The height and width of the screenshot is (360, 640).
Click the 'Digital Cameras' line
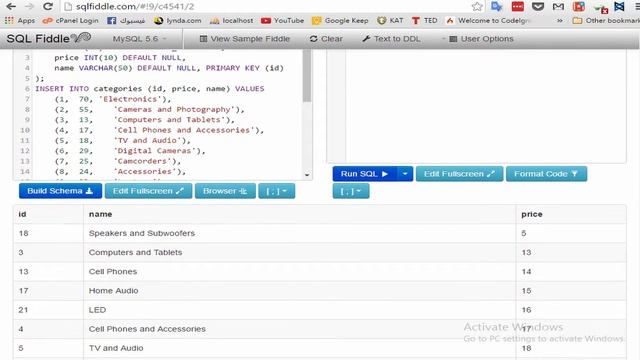(130, 151)
